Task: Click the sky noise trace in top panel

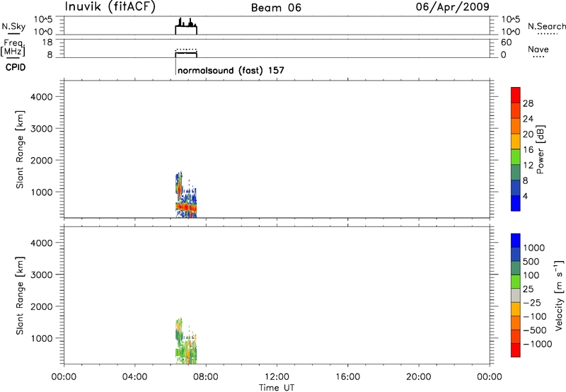Action: pyautogui.click(x=186, y=26)
